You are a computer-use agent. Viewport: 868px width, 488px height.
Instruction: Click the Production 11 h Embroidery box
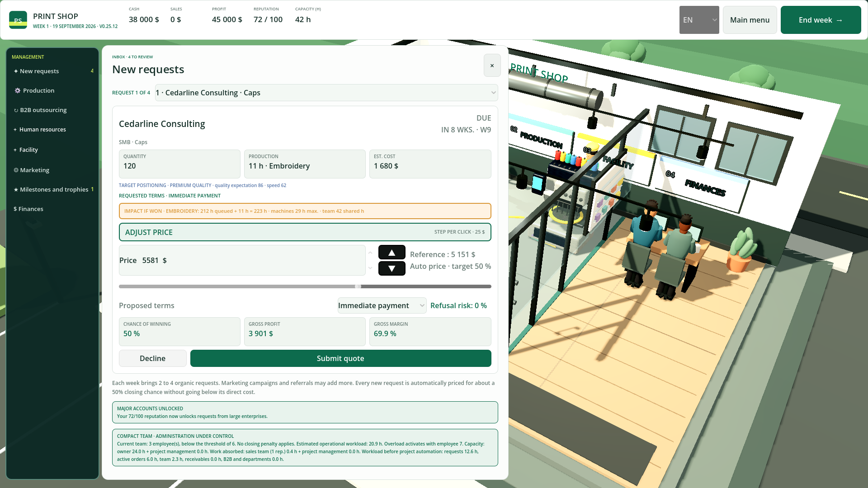click(305, 164)
